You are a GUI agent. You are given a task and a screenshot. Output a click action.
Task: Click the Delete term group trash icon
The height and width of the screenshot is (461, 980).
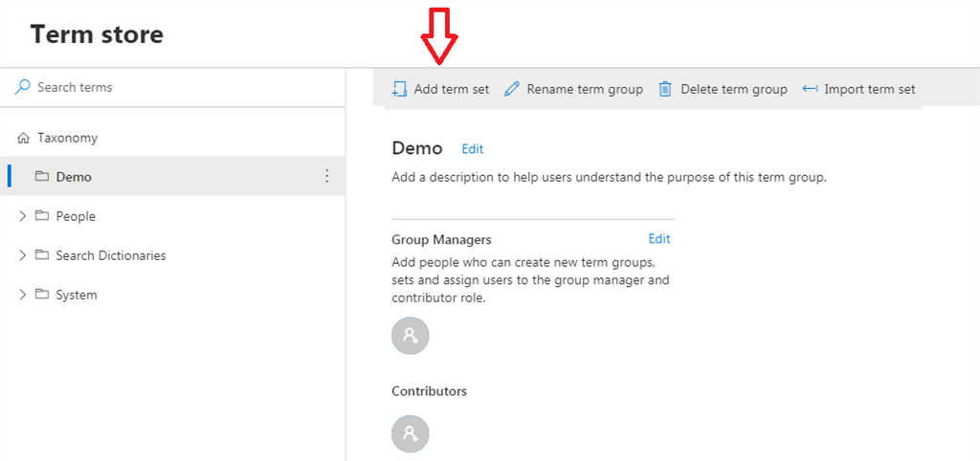666,89
